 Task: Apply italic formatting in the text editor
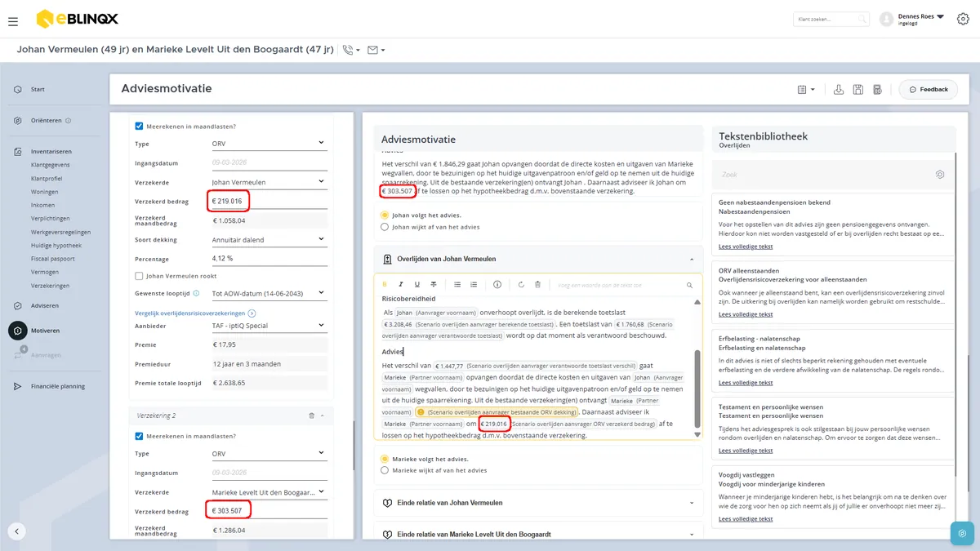coord(401,284)
